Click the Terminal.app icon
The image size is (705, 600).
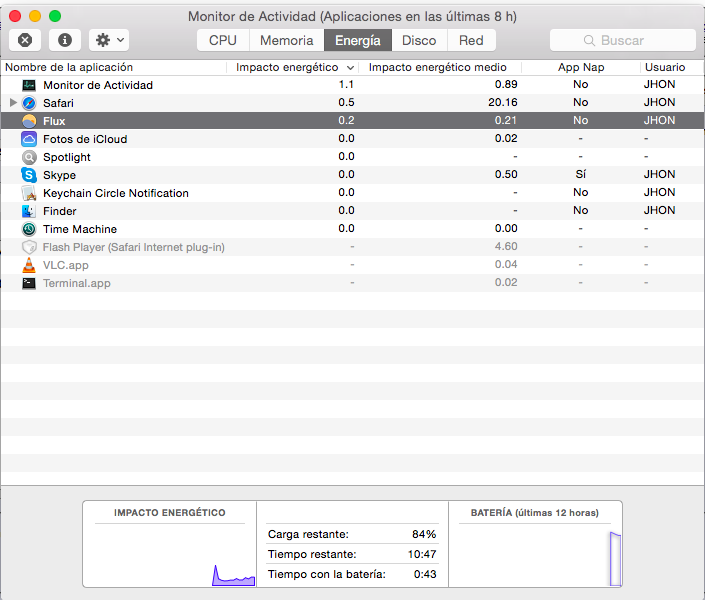click(x=29, y=283)
